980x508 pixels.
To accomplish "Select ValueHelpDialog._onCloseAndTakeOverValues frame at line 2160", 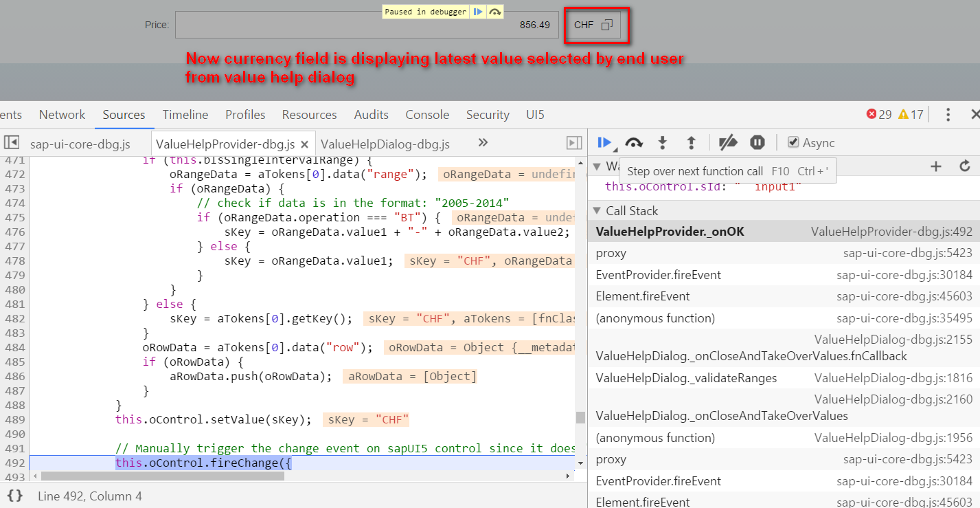I will coord(784,408).
